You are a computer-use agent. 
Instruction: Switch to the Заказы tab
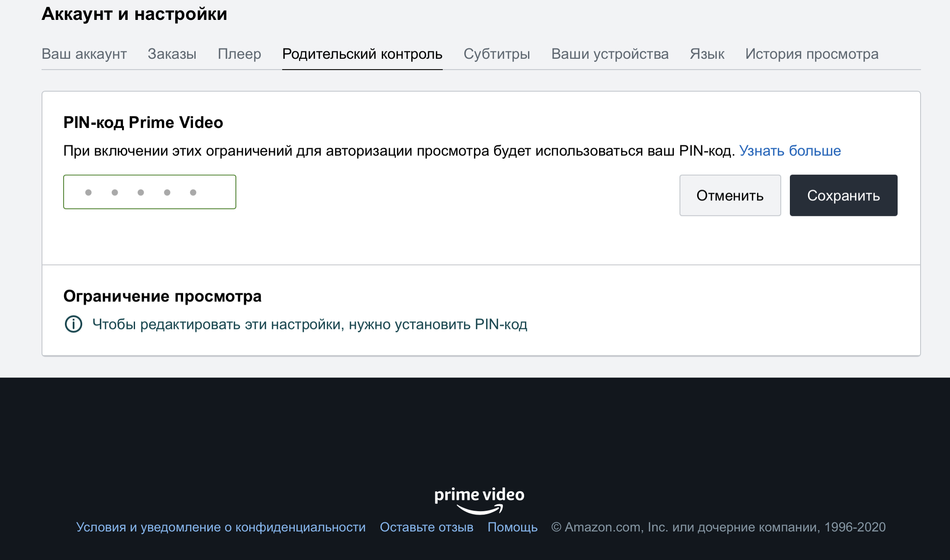click(172, 54)
